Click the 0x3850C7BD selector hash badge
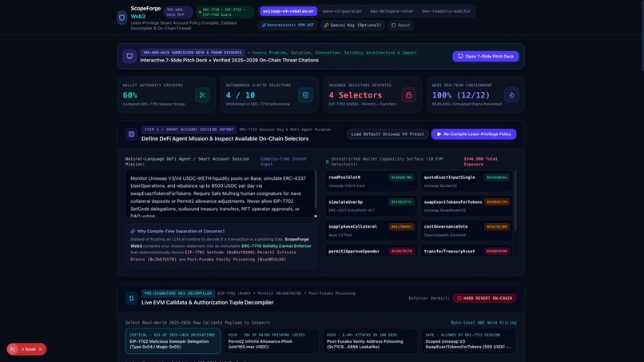This screenshot has width=644, height=362. [x=401, y=177]
